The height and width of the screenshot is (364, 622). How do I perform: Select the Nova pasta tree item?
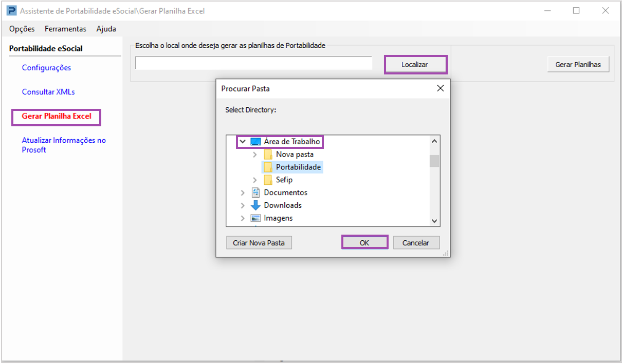click(295, 154)
